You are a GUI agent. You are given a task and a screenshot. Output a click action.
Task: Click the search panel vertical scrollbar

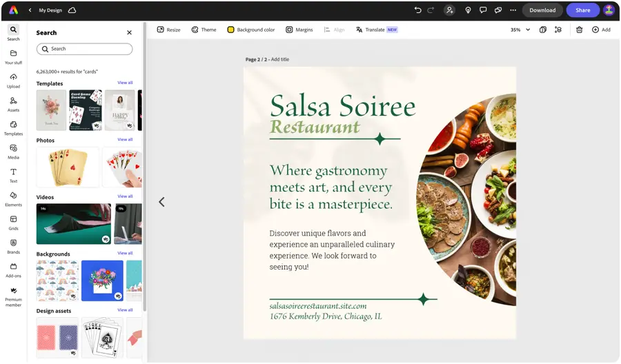(x=145, y=166)
